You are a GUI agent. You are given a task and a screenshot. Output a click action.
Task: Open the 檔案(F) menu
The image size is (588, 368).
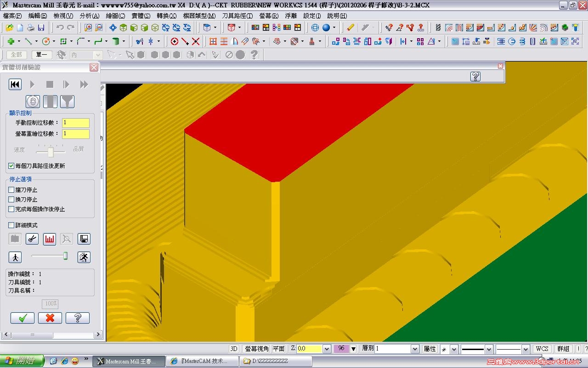tap(12, 16)
